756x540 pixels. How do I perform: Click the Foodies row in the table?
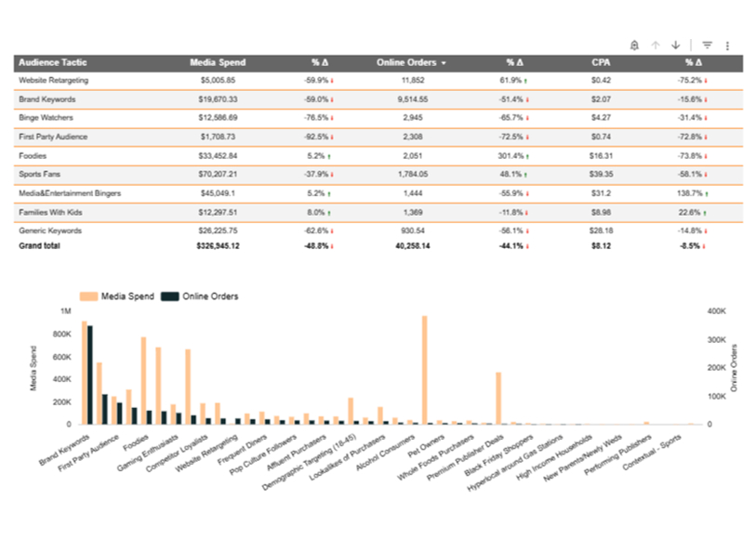pos(33,156)
